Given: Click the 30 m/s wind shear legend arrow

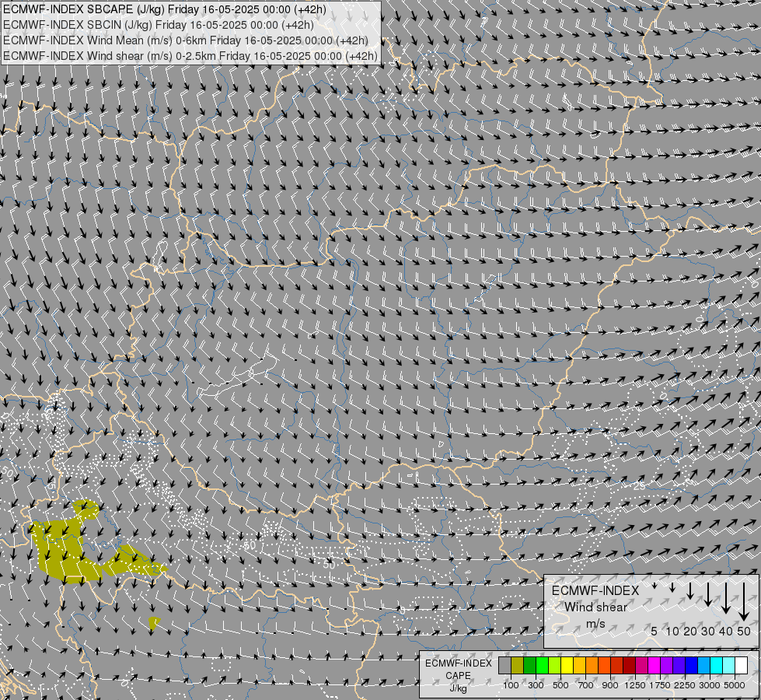Looking at the screenshot, I should [x=708, y=594].
